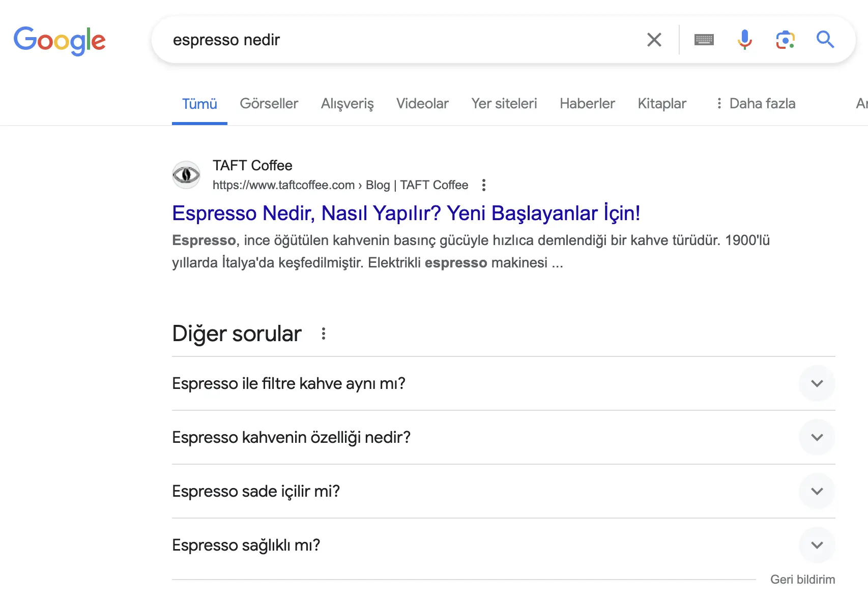Switch to the Yer siteleri tab
This screenshot has width=868, height=605.
[504, 104]
